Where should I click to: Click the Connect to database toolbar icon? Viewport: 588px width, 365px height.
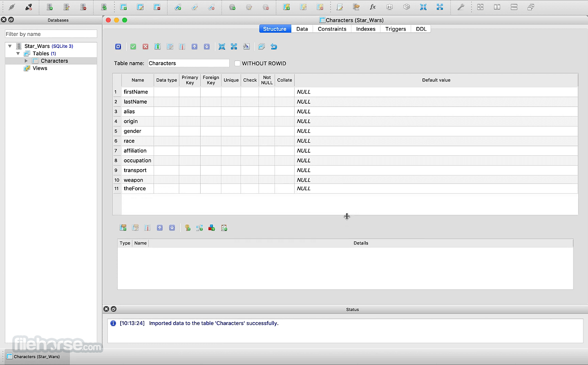pos(12,7)
